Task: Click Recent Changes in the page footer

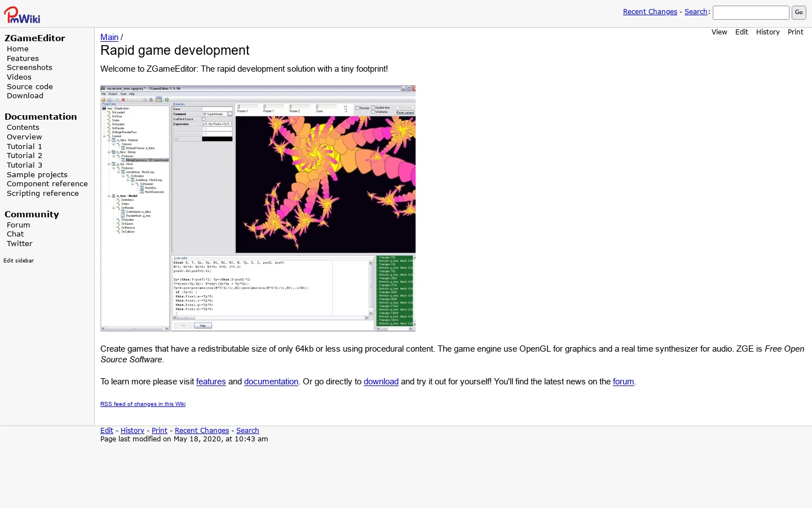Action: 202,431
